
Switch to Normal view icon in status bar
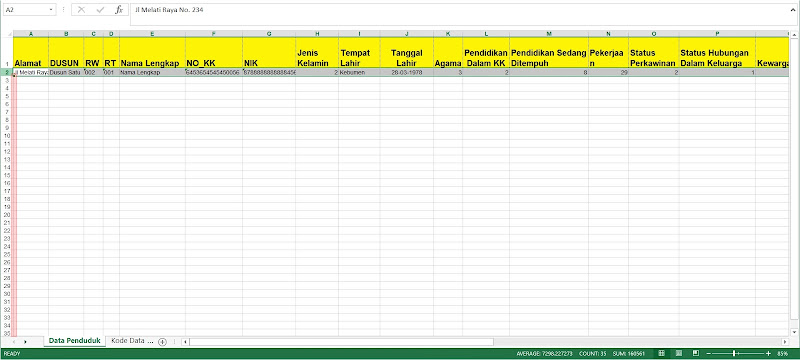point(662,353)
